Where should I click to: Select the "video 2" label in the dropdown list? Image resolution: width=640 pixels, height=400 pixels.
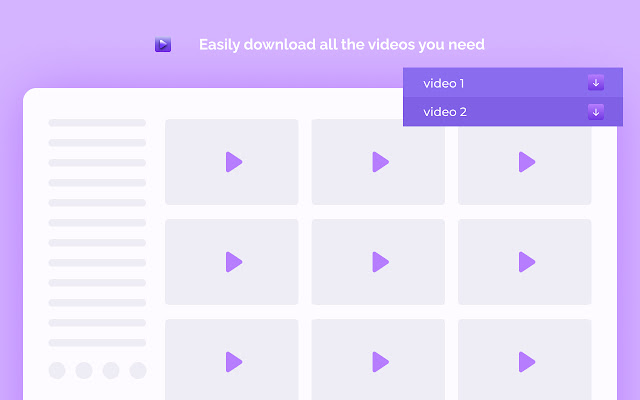445,112
